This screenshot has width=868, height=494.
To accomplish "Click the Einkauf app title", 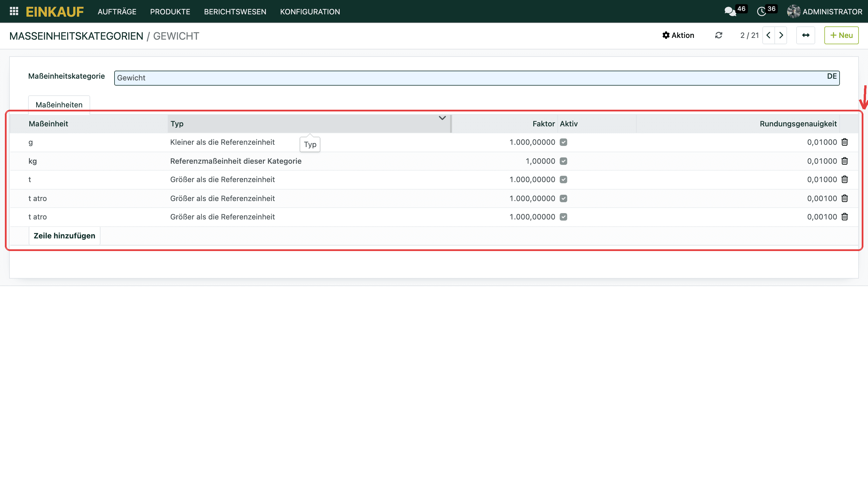I will [x=55, y=12].
